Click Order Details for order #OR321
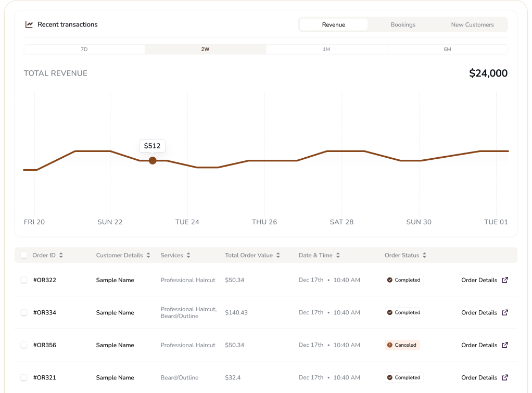This screenshot has height=393, width=532. [479, 377]
